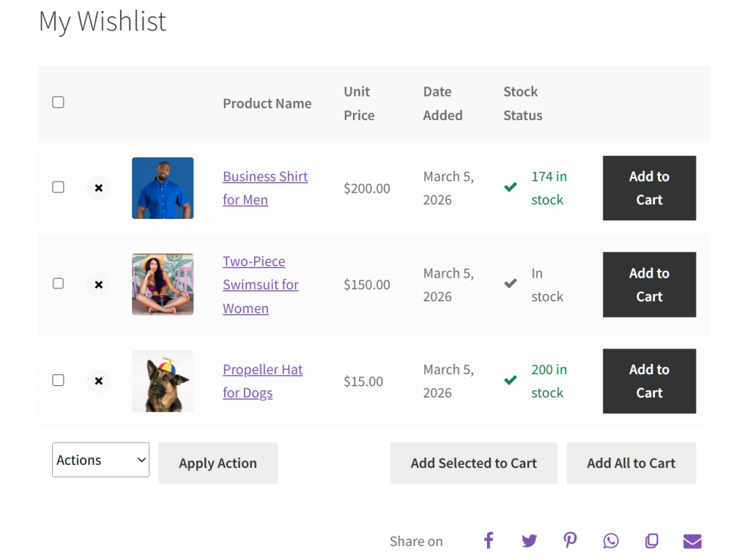Viewport: 750px width, 560px height.
Task: Remove Two-Piece Swimsuit from the wishlist
Action: [98, 284]
